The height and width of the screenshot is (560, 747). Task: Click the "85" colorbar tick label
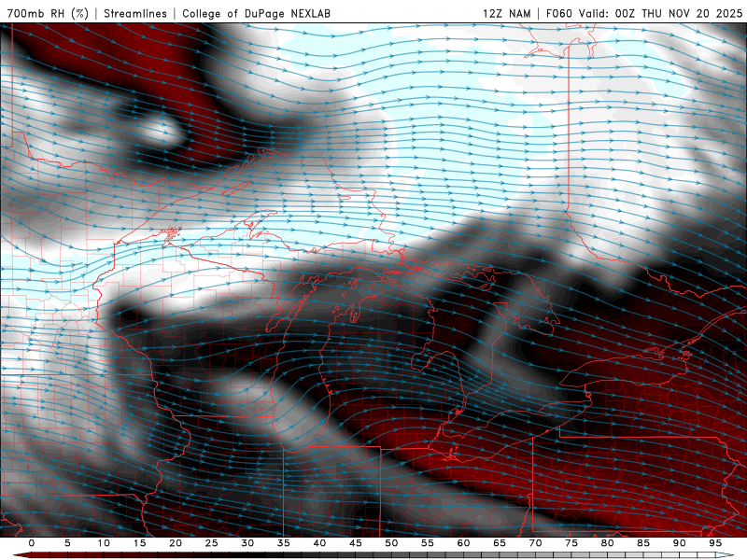pyautogui.click(x=643, y=543)
